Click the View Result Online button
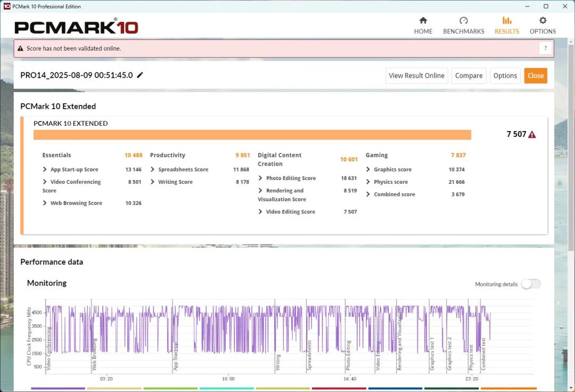This screenshot has height=392, width=575. click(416, 76)
